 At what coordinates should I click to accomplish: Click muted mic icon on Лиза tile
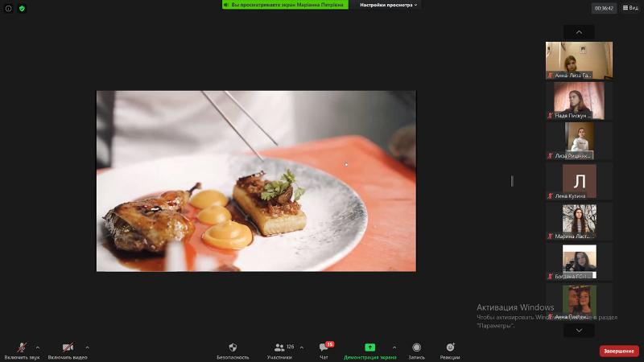pos(551,155)
